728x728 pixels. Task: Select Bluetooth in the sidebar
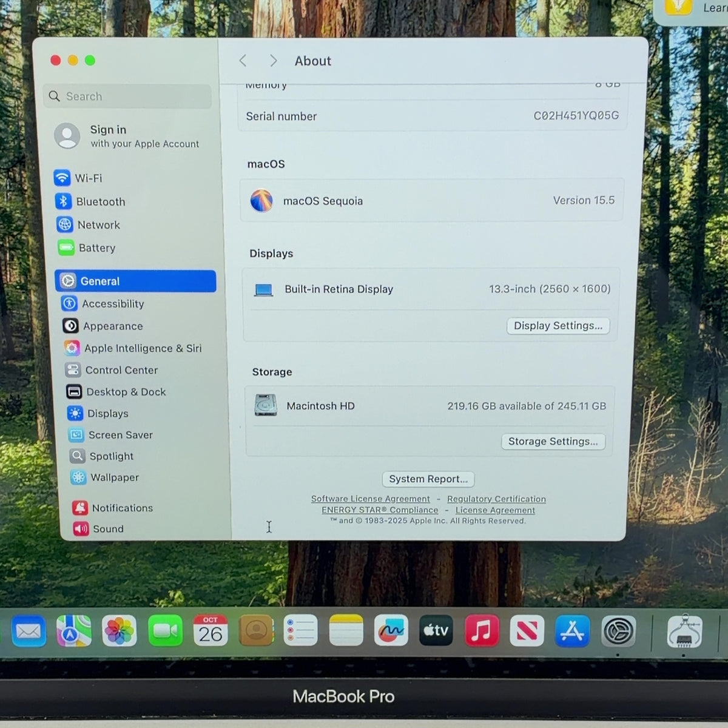click(90, 201)
